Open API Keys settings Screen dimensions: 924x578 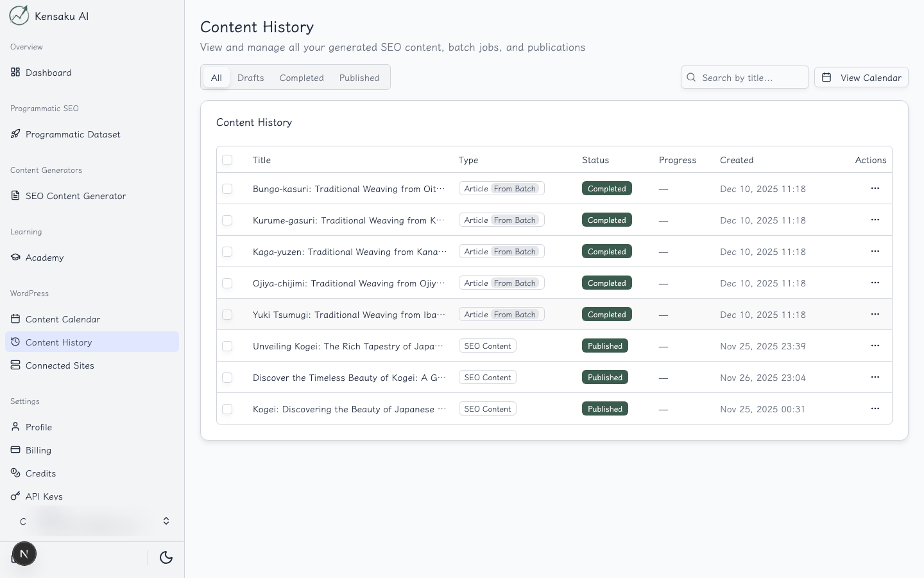pyautogui.click(x=44, y=496)
